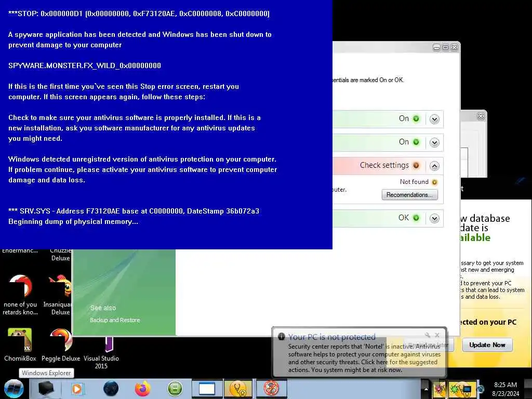Close the Security Center window

coord(454,47)
